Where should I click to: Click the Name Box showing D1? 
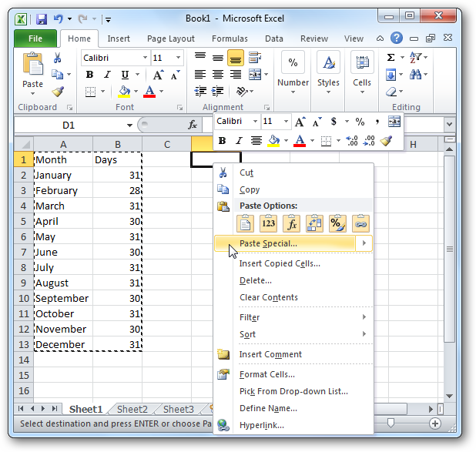coord(69,125)
